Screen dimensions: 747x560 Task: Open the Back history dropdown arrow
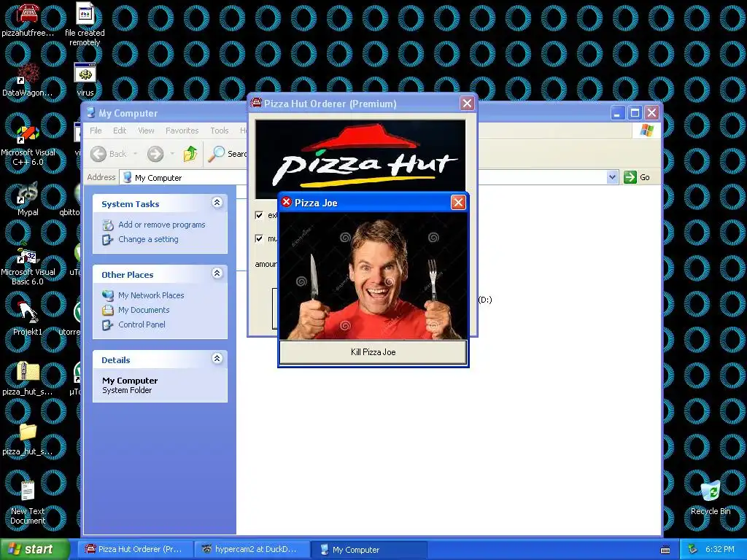pyautogui.click(x=135, y=154)
